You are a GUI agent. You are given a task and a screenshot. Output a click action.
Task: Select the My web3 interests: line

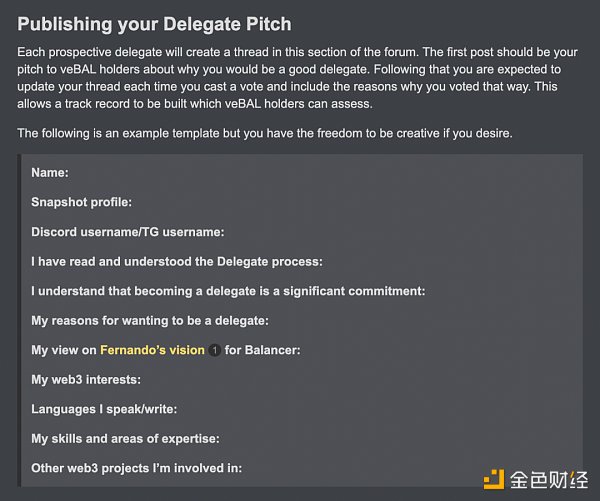pyautogui.click(x=86, y=380)
